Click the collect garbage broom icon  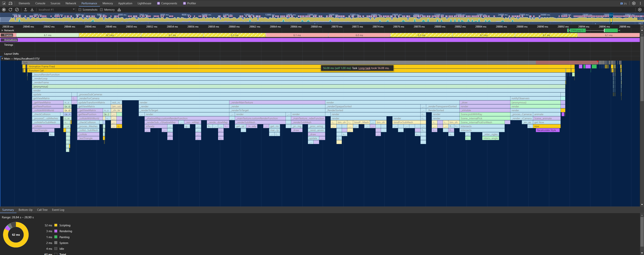pos(119,10)
